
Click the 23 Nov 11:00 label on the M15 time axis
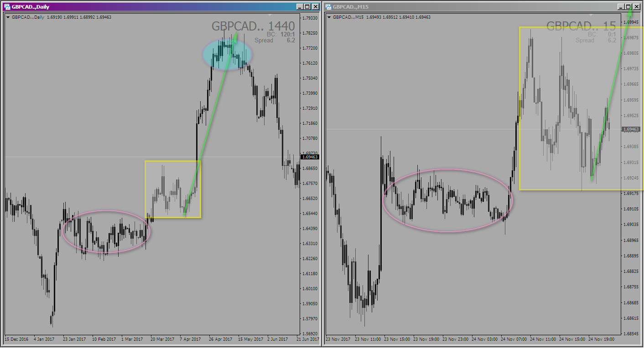pyautogui.click(x=367, y=339)
